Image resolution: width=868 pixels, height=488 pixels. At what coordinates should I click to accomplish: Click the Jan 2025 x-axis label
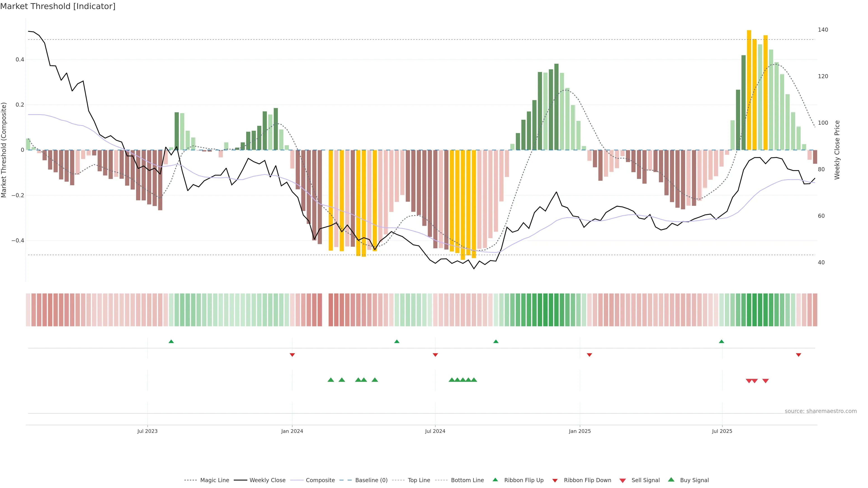point(580,431)
